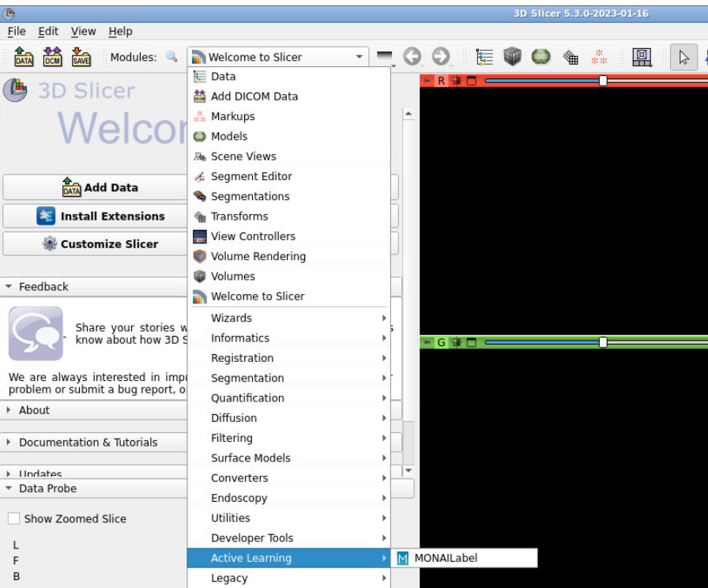The height and width of the screenshot is (588, 708).
Task: Open the Markups module
Action: coord(232,116)
